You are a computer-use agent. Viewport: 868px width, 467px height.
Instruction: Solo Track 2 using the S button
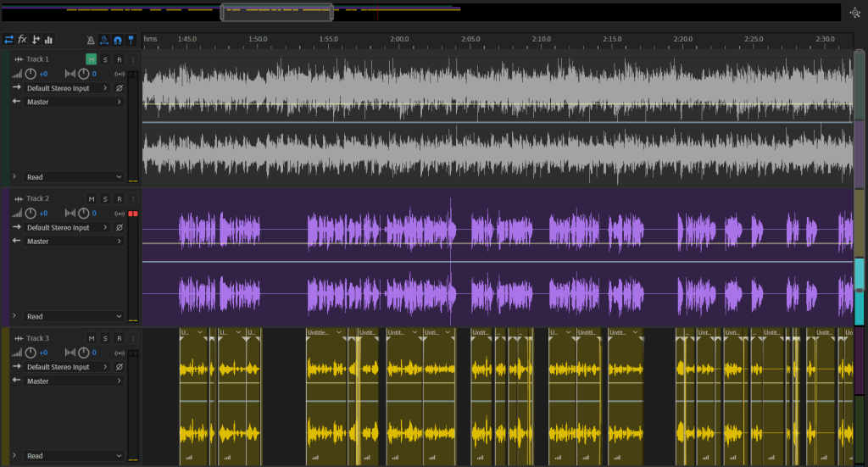[x=105, y=198]
